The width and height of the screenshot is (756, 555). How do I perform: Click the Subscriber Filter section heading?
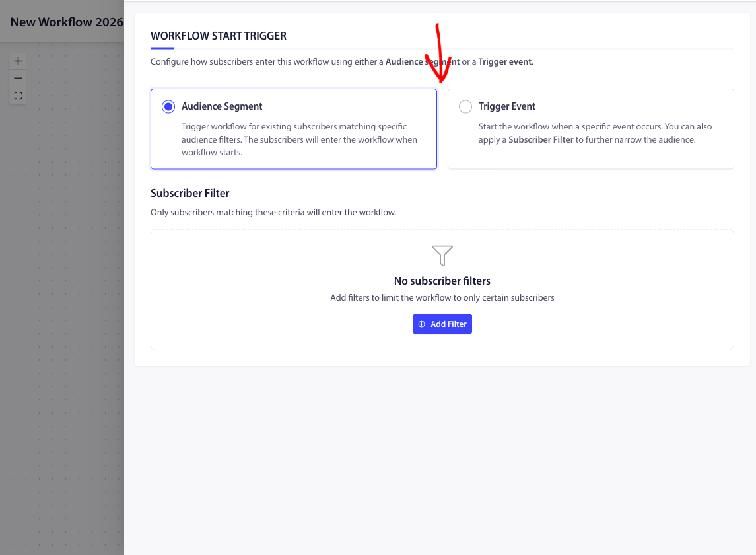pyautogui.click(x=190, y=193)
